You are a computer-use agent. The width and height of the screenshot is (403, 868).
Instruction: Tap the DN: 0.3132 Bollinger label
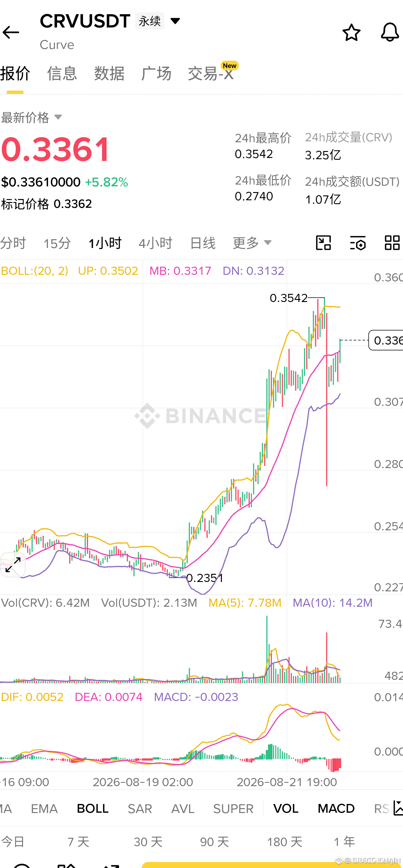(x=254, y=271)
